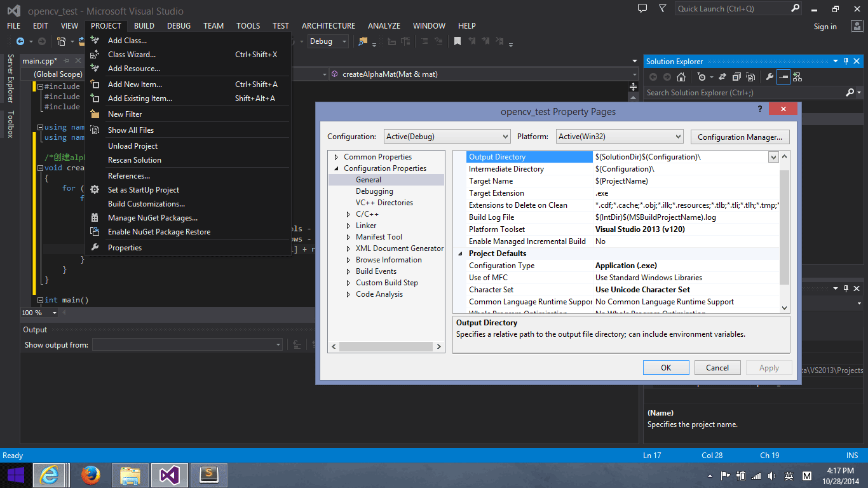Click the Collapse All icon in Solution Explorer
868x488 pixels.
click(736, 77)
